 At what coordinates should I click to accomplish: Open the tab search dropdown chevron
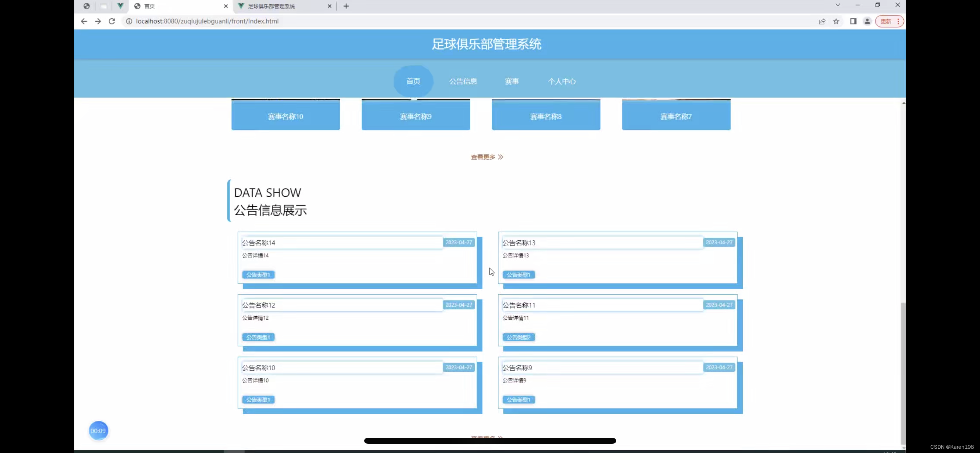838,5
